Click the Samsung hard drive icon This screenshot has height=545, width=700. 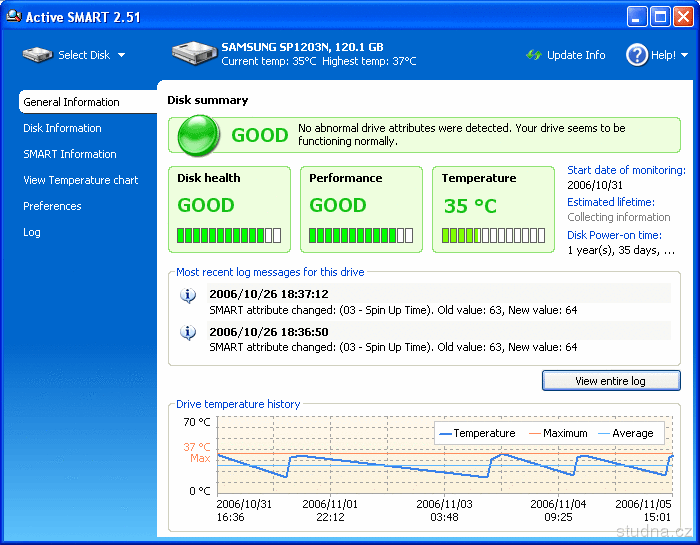tap(193, 54)
